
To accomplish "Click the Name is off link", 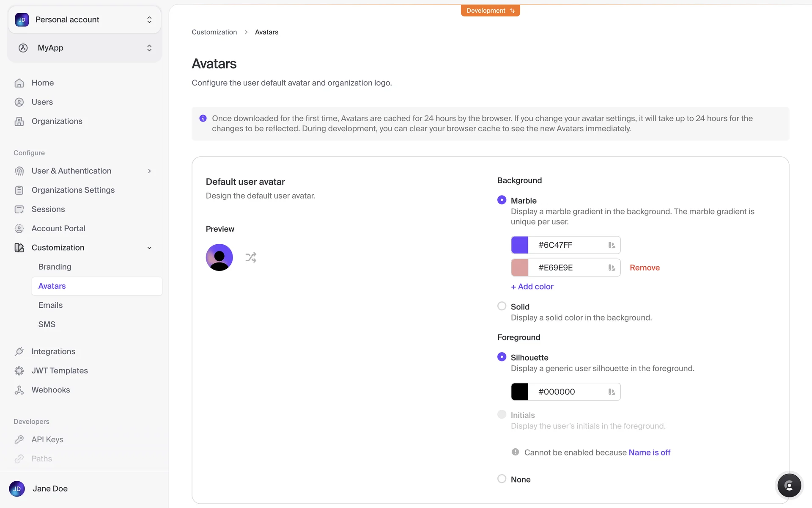I will point(649,453).
